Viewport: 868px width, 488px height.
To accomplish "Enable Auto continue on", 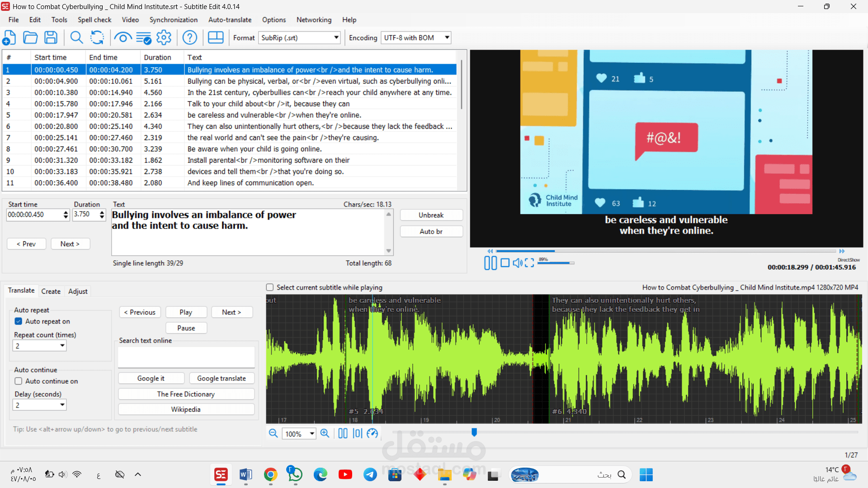I will tap(18, 381).
